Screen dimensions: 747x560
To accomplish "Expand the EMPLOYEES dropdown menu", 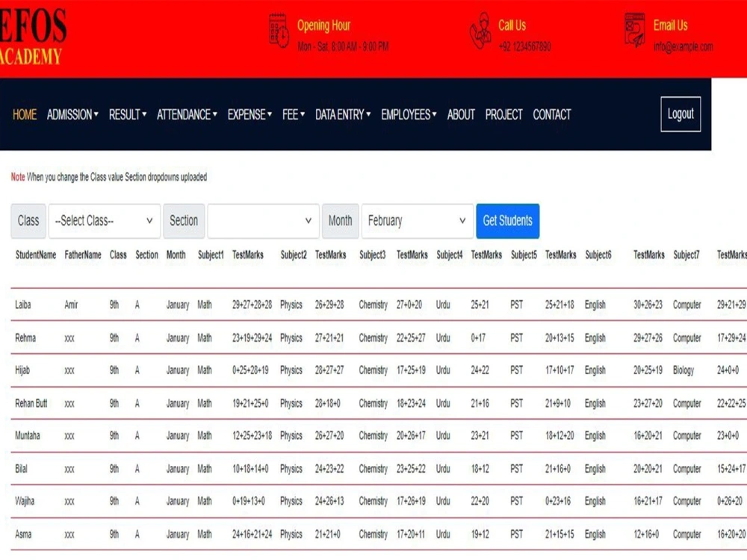I will (409, 115).
